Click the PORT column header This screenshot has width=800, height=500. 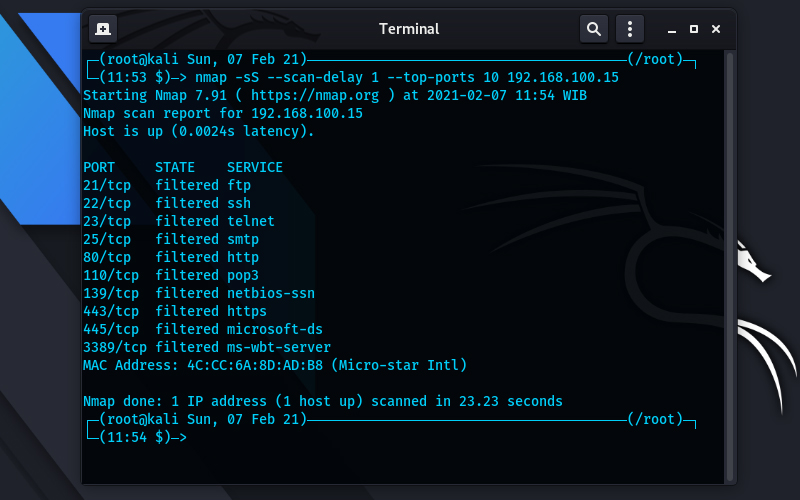click(99, 167)
